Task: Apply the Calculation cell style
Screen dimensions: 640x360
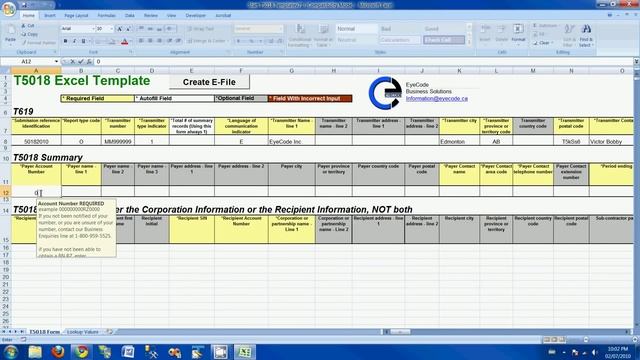Action: tap(400, 40)
